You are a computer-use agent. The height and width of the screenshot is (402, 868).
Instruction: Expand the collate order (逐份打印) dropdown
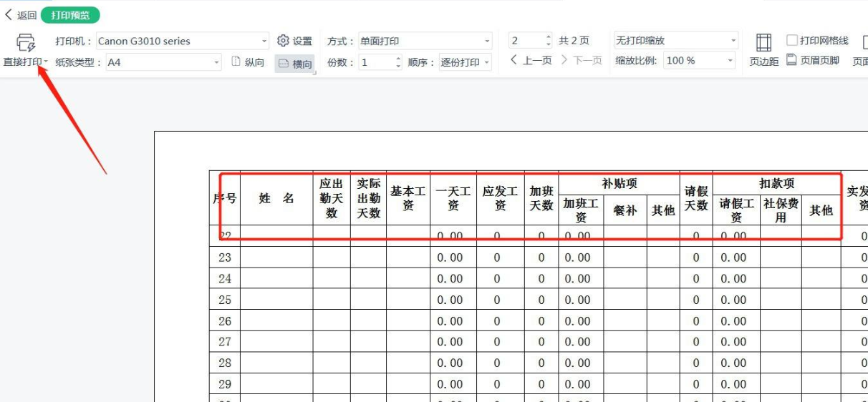[x=487, y=63]
